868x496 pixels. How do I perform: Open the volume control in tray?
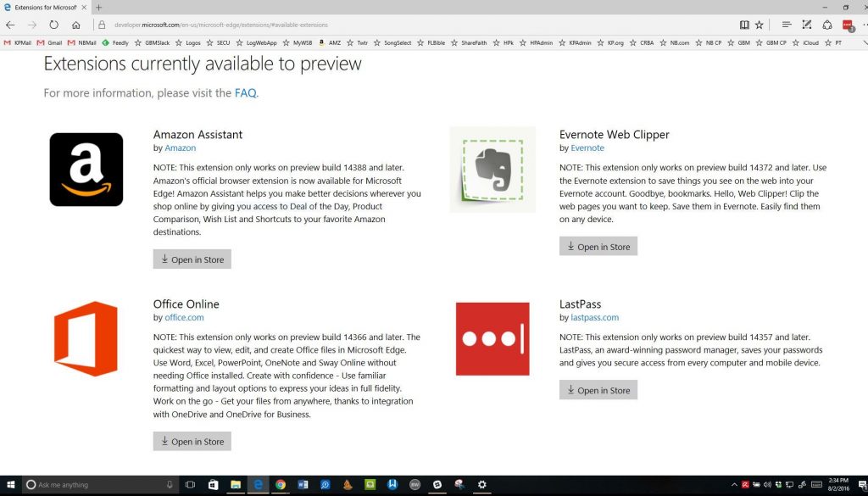[x=766, y=485]
